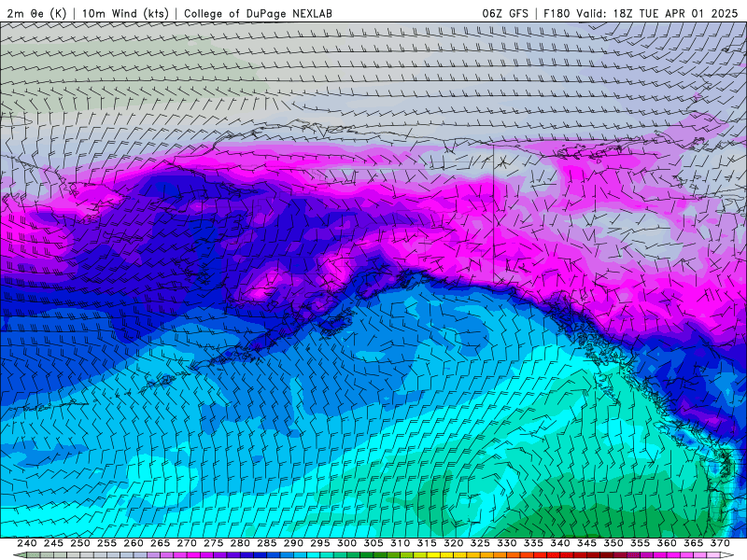
Task: Click the 340 color bar number
Action: 560,543
